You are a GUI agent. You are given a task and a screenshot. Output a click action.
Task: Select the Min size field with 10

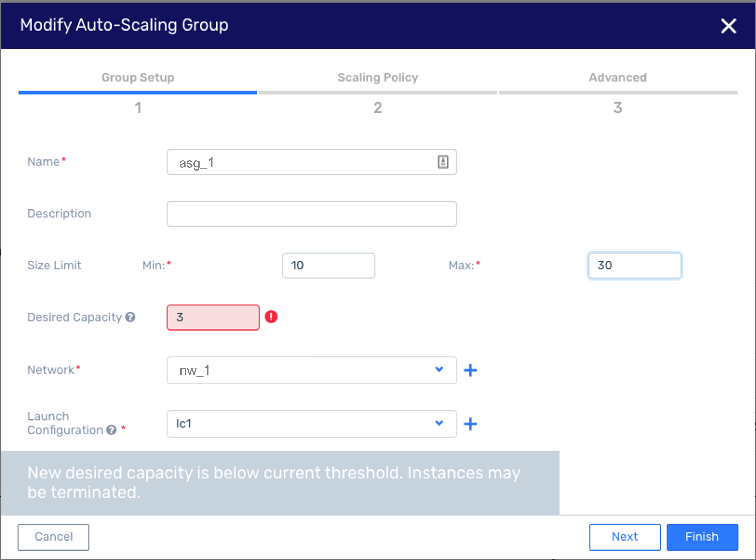[x=329, y=265]
